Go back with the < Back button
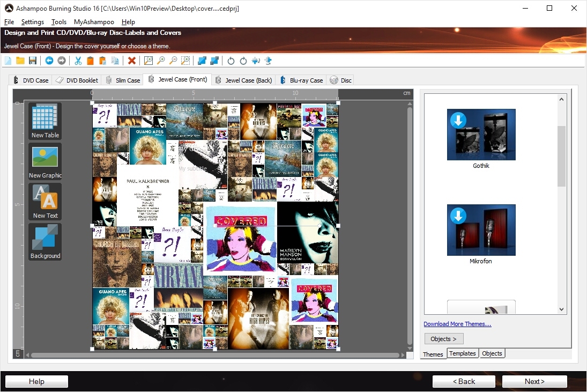This screenshot has height=392, width=587. tap(464, 381)
